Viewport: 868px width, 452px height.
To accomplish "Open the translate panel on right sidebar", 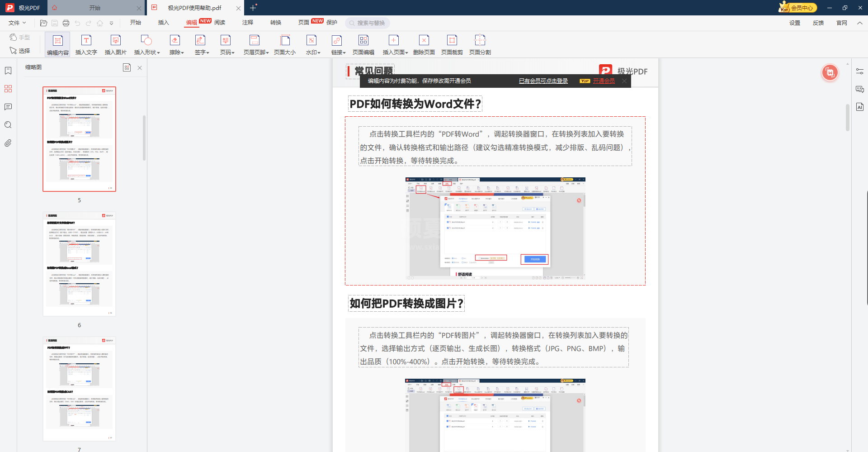I will (860, 89).
